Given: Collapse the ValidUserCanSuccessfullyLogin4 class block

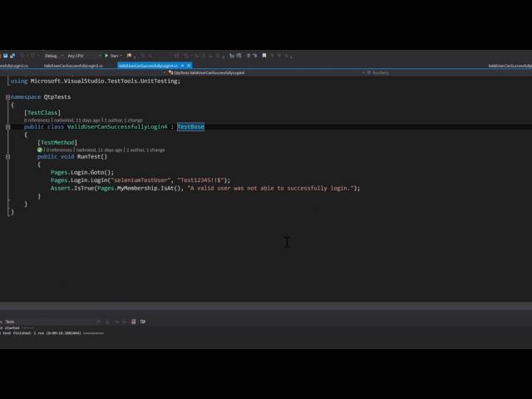Looking at the screenshot, I should (7, 127).
